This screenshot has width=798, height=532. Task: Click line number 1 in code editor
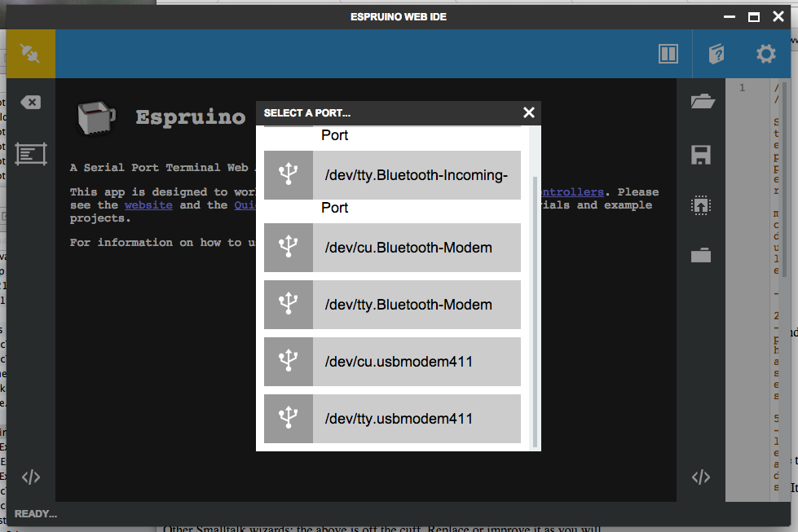pyautogui.click(x=742, y=87)
